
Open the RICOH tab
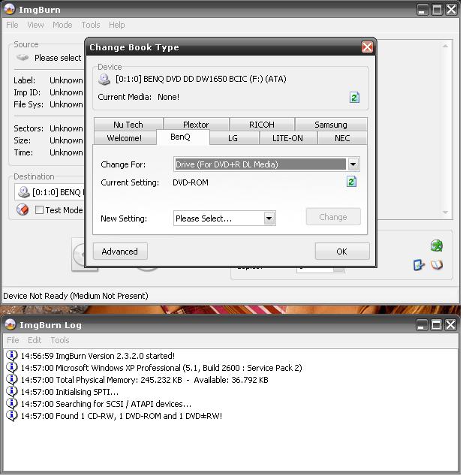tap(263, 125)
